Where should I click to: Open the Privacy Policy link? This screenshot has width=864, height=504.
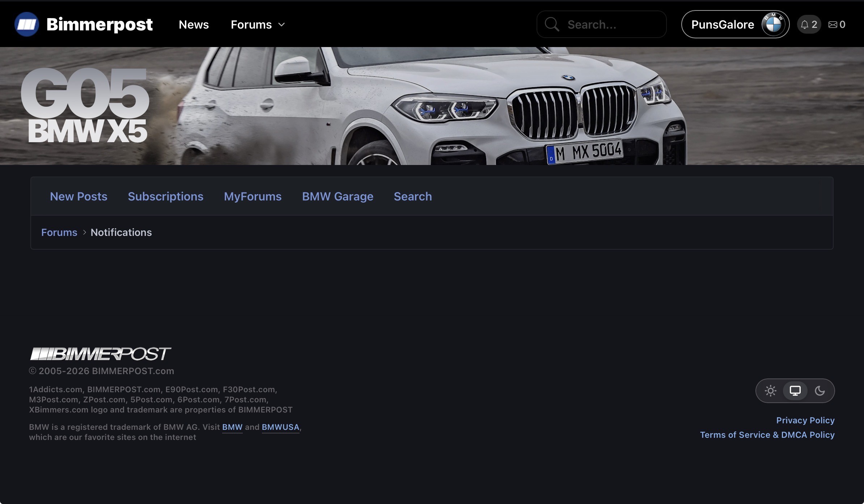pyautogui.click(x=805, y=420)
